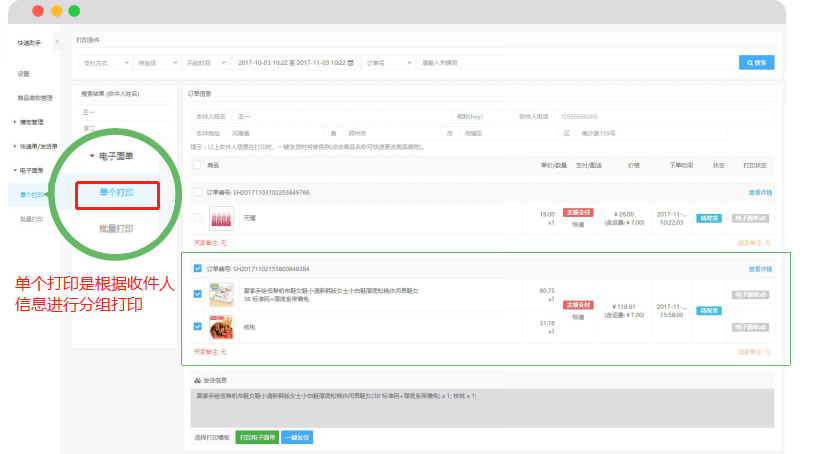Viewport: 817px width, 454px height.
Task: Click the 核桃 product thumbnail image
Action: [x=221, y=327]
